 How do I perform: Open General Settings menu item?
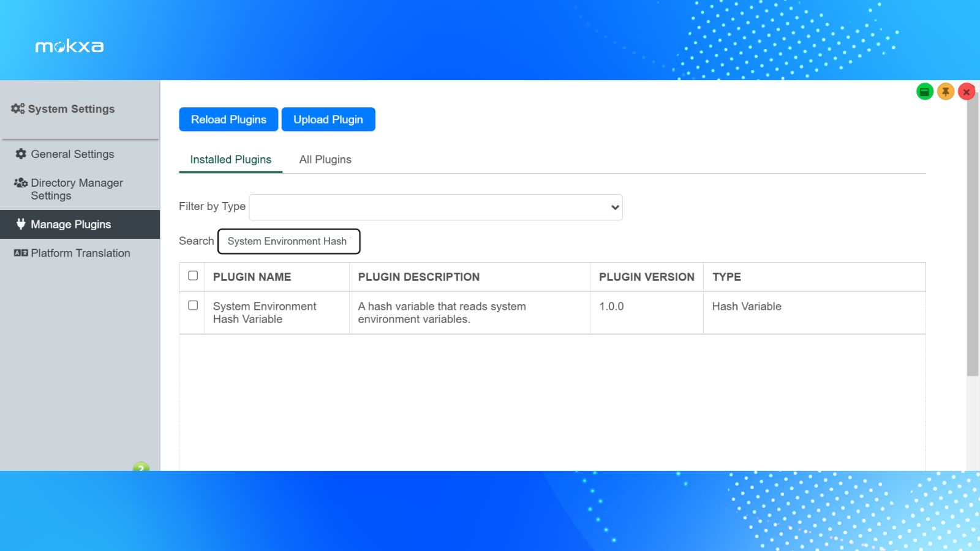(x=80, y=154)
